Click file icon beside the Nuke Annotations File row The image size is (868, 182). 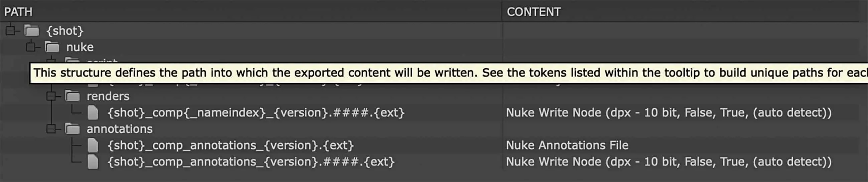(93, 145)
